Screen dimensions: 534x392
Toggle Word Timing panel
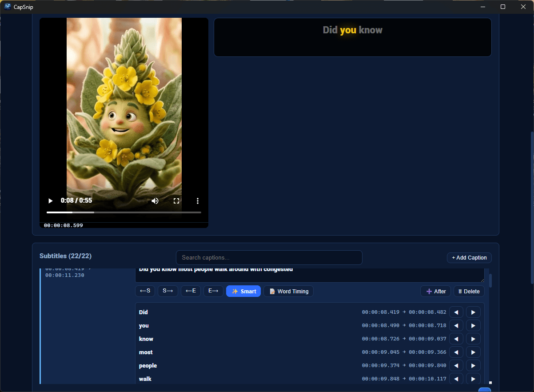[288, 291]
